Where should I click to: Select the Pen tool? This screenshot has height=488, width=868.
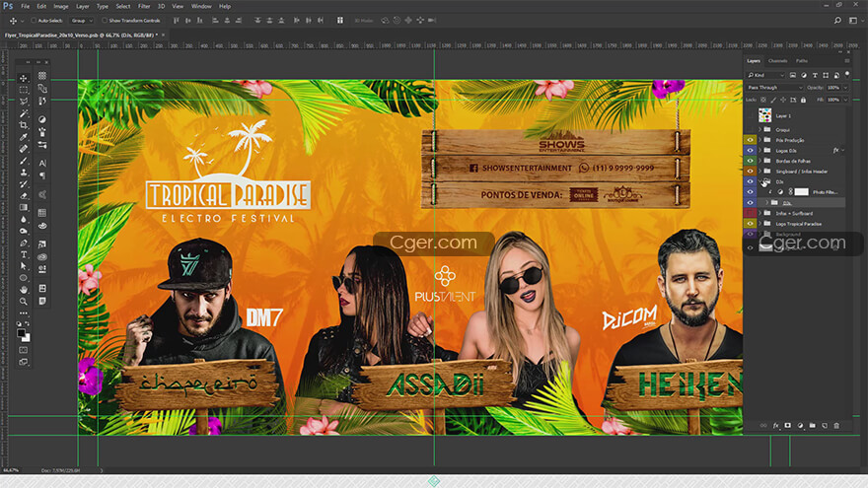[24, 243]
